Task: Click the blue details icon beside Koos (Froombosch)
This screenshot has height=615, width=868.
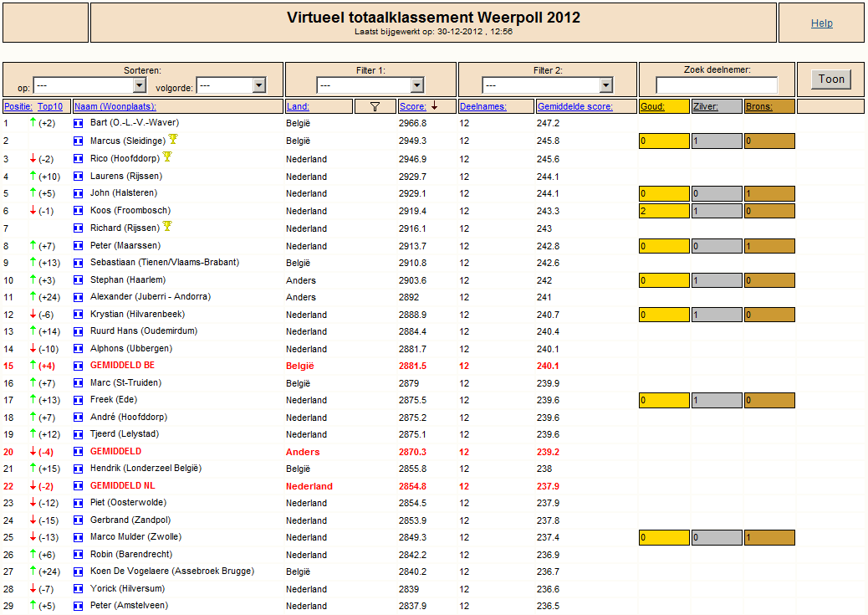Action: pos(78,211)
